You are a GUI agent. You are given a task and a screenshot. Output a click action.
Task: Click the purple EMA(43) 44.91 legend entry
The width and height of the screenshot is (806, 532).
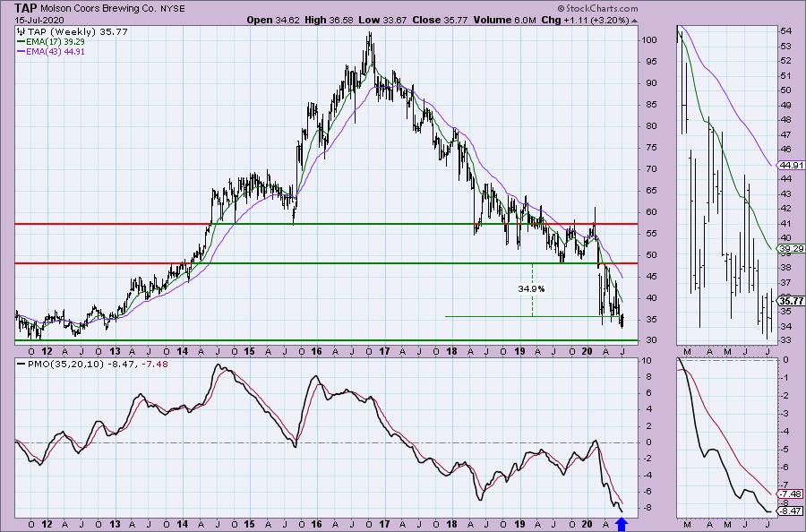pyautogui.click(x=51, y=51)
